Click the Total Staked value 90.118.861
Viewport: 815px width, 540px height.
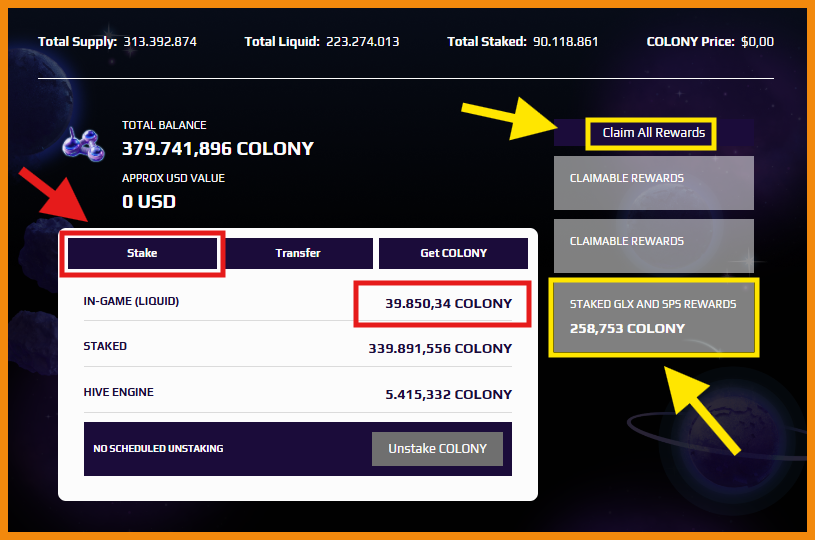point(566,42)
